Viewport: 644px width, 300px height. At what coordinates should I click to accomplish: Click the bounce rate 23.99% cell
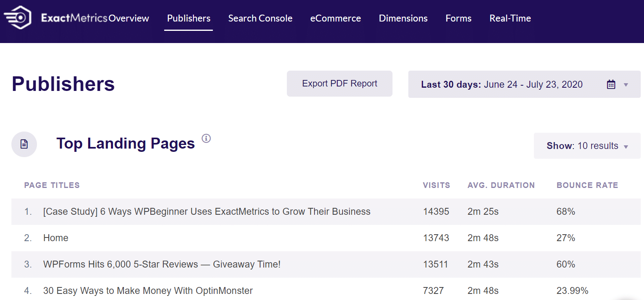[572, 291]
